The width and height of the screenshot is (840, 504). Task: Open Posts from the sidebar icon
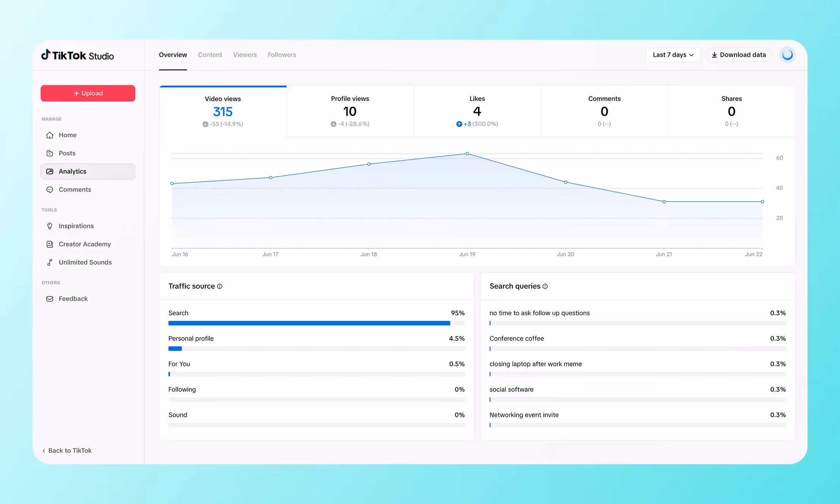pyautogui.click(x=50, y=153)
